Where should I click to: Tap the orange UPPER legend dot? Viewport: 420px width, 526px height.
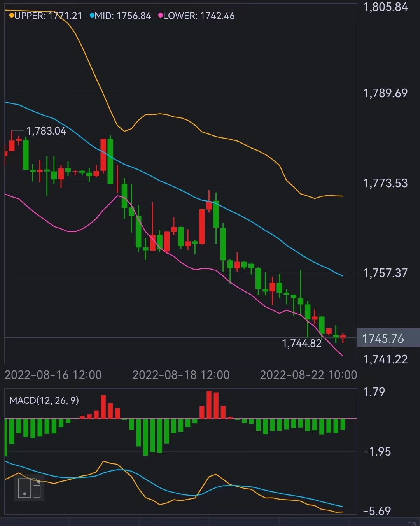pos(12,16)
